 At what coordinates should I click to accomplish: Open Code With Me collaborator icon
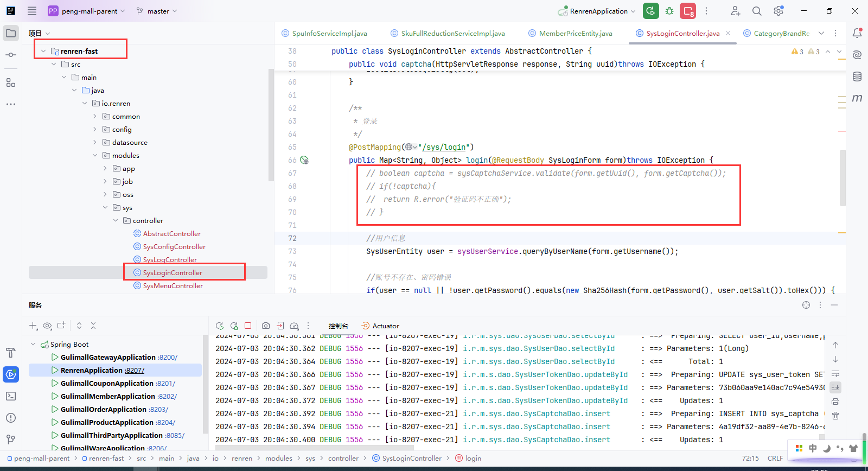click(x=735, y=11)
